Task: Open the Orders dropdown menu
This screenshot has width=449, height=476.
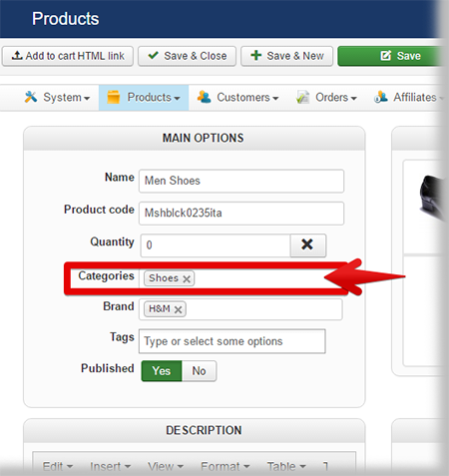Action: point(326,98)
